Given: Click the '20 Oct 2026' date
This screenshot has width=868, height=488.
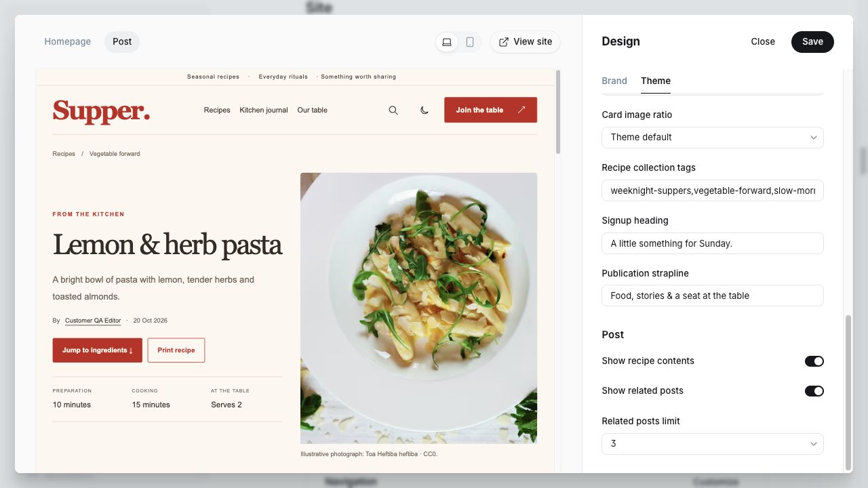Looking at the screenshot, I should click(150, 321).
